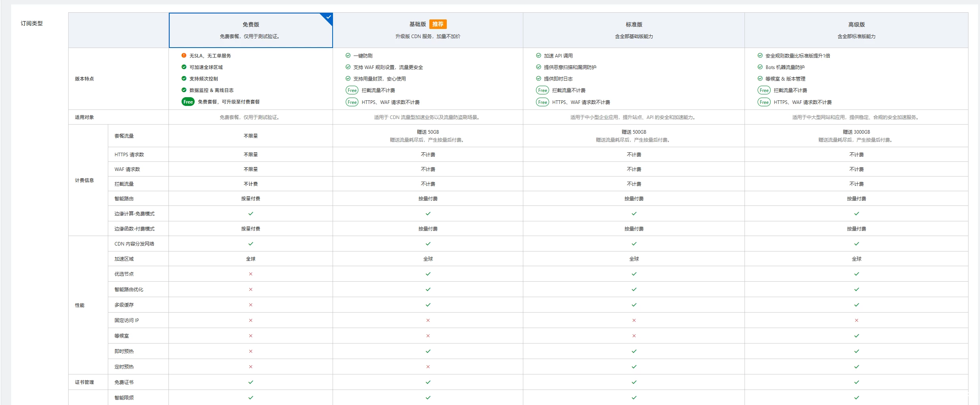The image size is (980, 405).
Task: Click the green check for 即时预热 under 基础版
Action: point(428,351)
